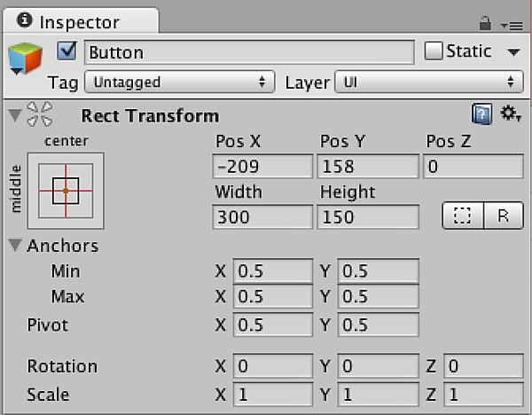
Task: Open the UI layer dropdown
Action: pos(429,82)
